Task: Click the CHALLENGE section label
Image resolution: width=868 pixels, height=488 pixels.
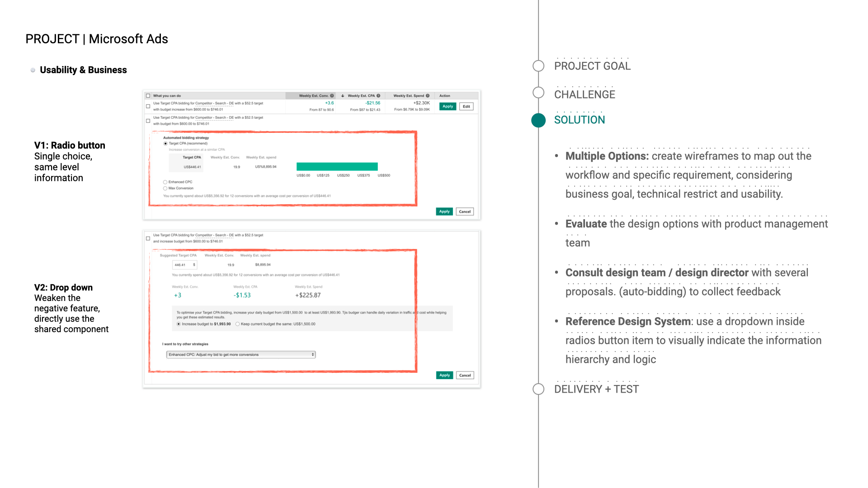Action: [x=585, y=94]
